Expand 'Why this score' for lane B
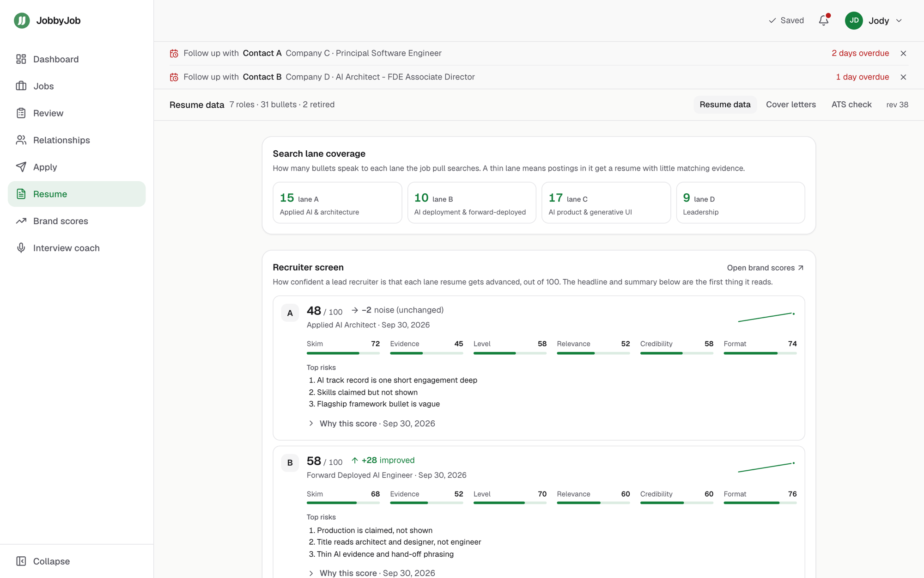Viewport: 924px width, 578px height. [x=371, y=573]
